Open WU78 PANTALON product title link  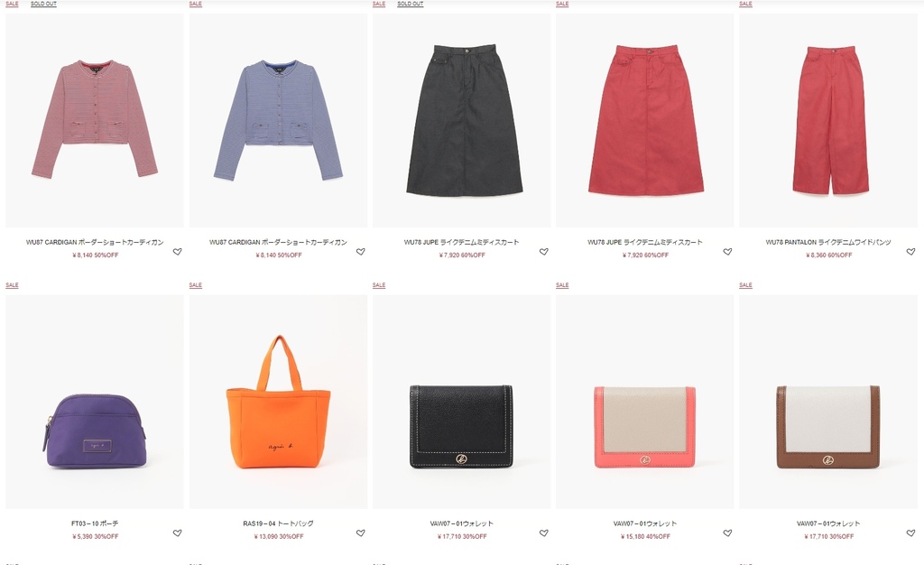click(828, 242)
